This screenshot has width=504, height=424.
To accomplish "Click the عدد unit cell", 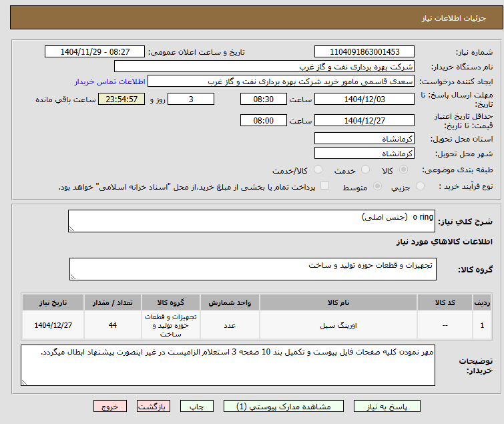I will (x=230, y=325).
